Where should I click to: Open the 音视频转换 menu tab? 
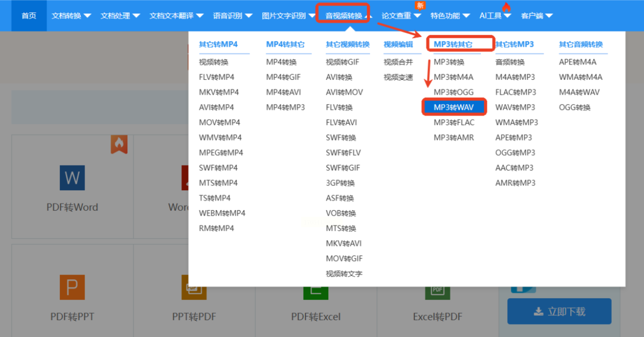click(x=343, y=16)
